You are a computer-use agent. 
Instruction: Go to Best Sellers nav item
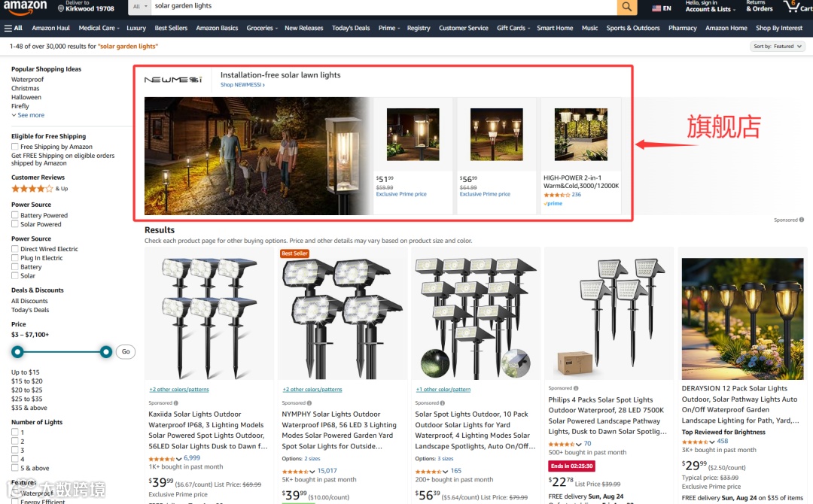point(171,28)
